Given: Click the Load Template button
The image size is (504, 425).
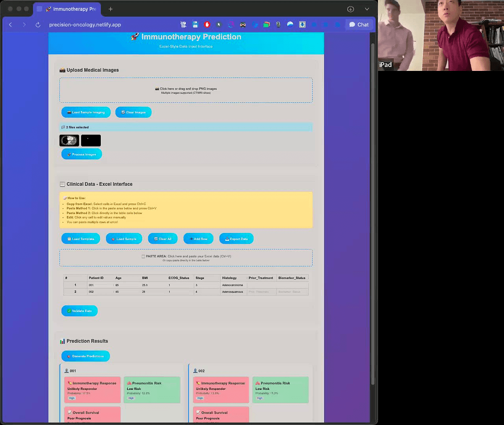Looking at the screenshot, I should [81, 239].
